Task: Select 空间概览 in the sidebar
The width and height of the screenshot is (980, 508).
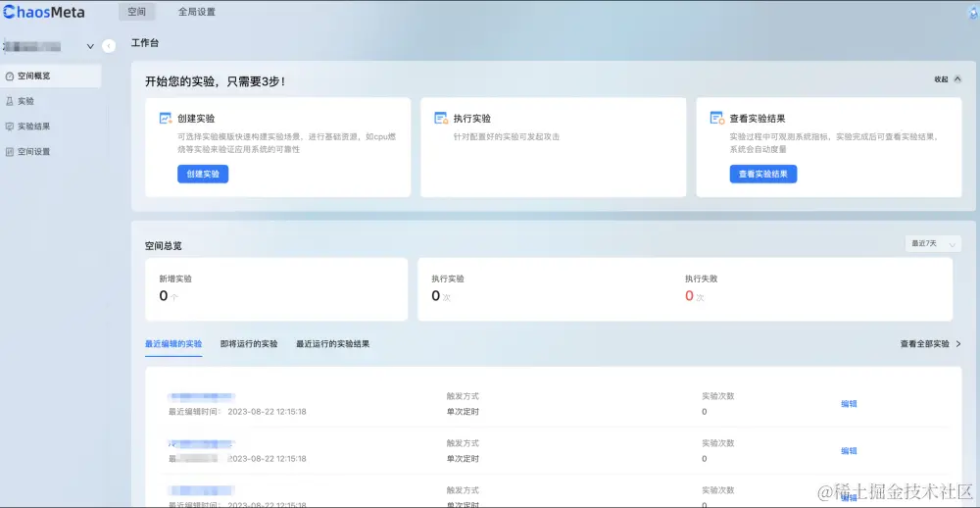Action: pos(51,76)
